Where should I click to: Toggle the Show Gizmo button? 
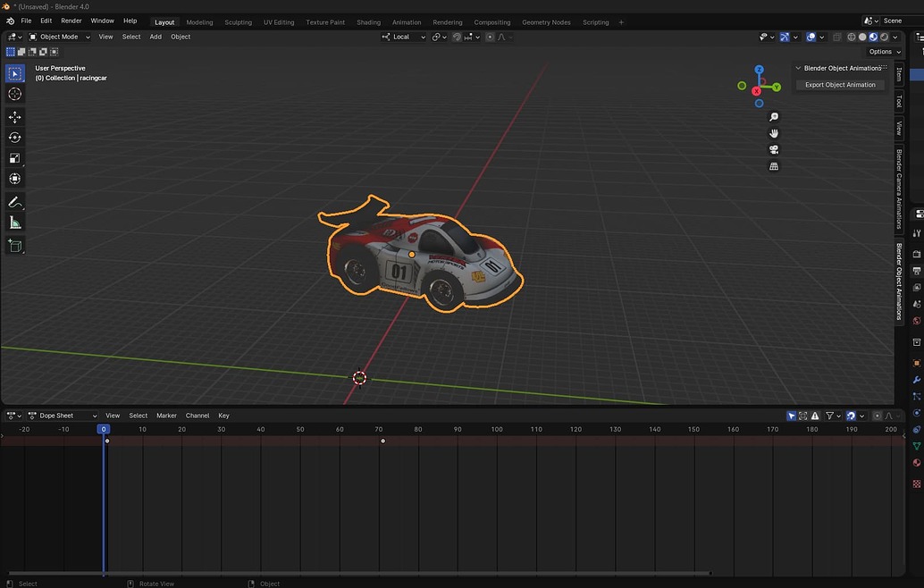pos(785,37)
